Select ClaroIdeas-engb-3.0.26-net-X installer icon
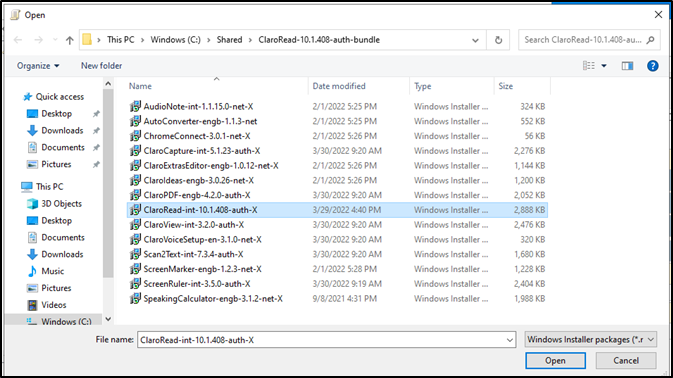The height and width of the screenshot is (378, 673). click(x=135, y=180)
